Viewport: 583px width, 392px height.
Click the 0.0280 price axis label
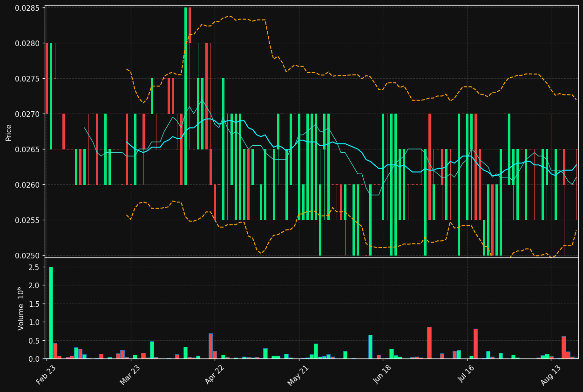(28, 43)
